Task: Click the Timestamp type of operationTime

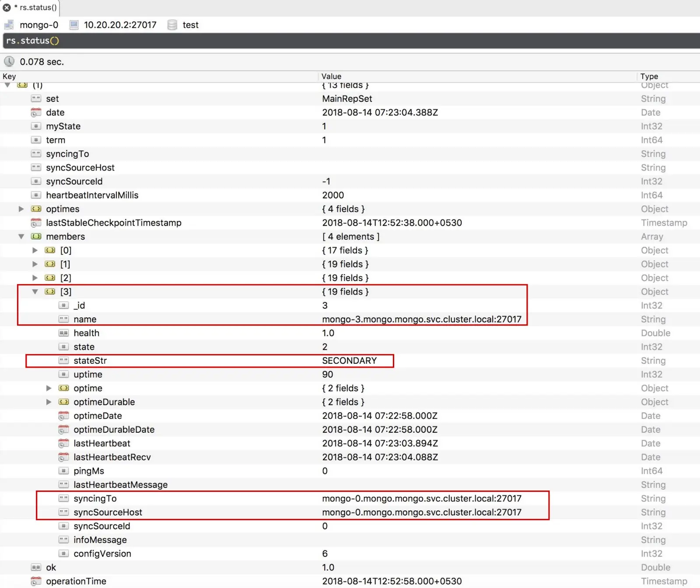Action: click(664, 581)
